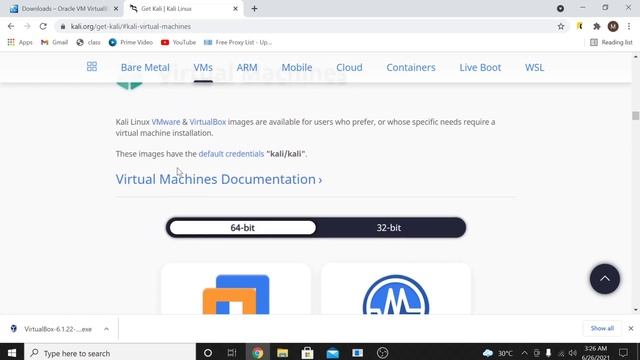Click the address bar URL
The width and height of the screenshot is (640, 360).
(131, 27)
